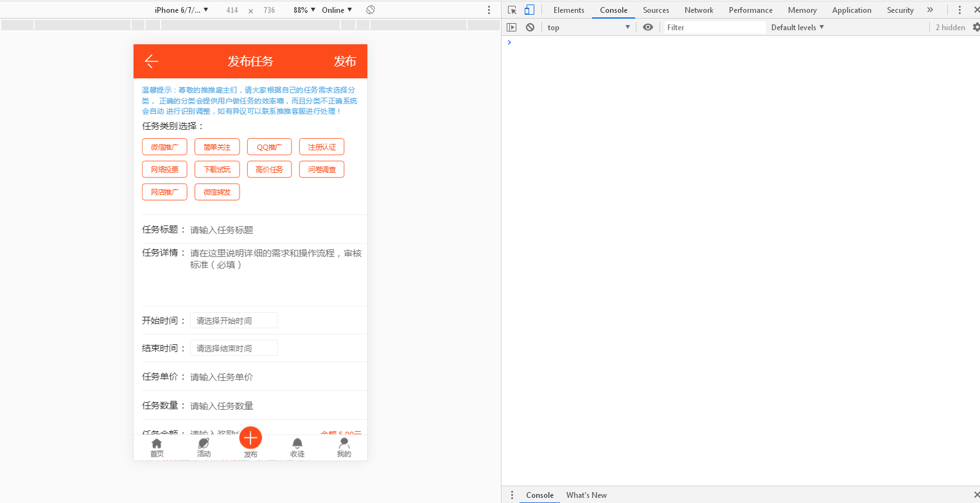980x503 pixels.
Task: Open the console settings gear
Action: click(976, 27)
